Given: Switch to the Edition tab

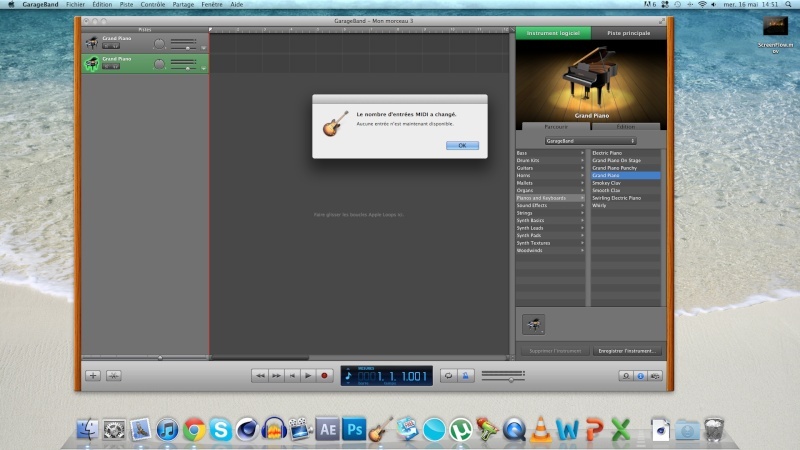Looking at the screenshot, I should pos(625,127).
